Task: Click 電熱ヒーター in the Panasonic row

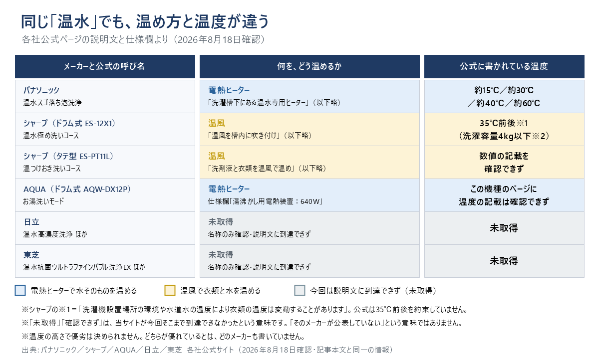Action: pos(229,90)
